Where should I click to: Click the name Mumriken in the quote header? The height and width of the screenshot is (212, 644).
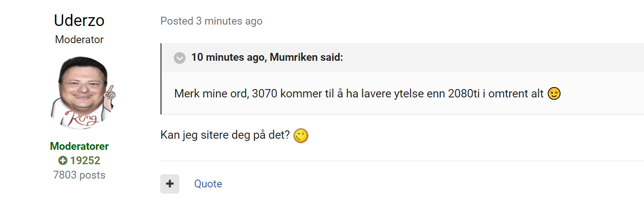[291, 58]
